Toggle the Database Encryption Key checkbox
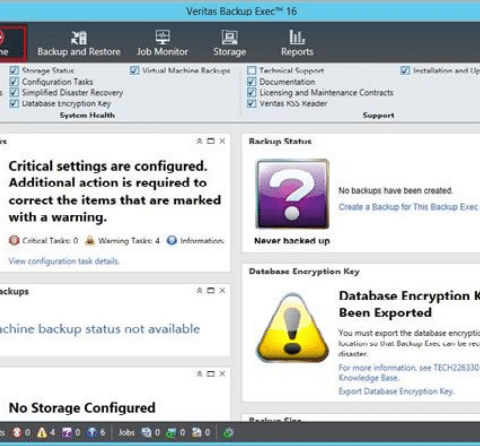The image size is (480, 446). point(14,103)
